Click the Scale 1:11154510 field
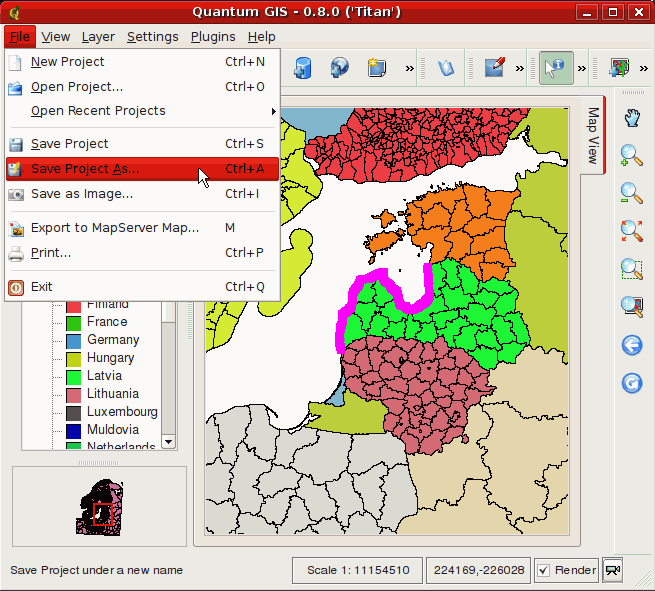Viewport: 655px width, 591px height. pyautogui.click(x=358, y=570)
